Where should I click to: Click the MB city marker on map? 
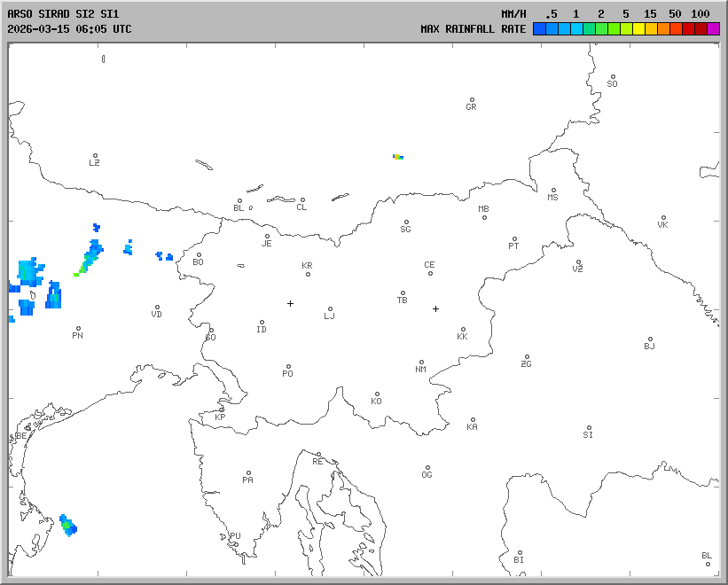484,217
